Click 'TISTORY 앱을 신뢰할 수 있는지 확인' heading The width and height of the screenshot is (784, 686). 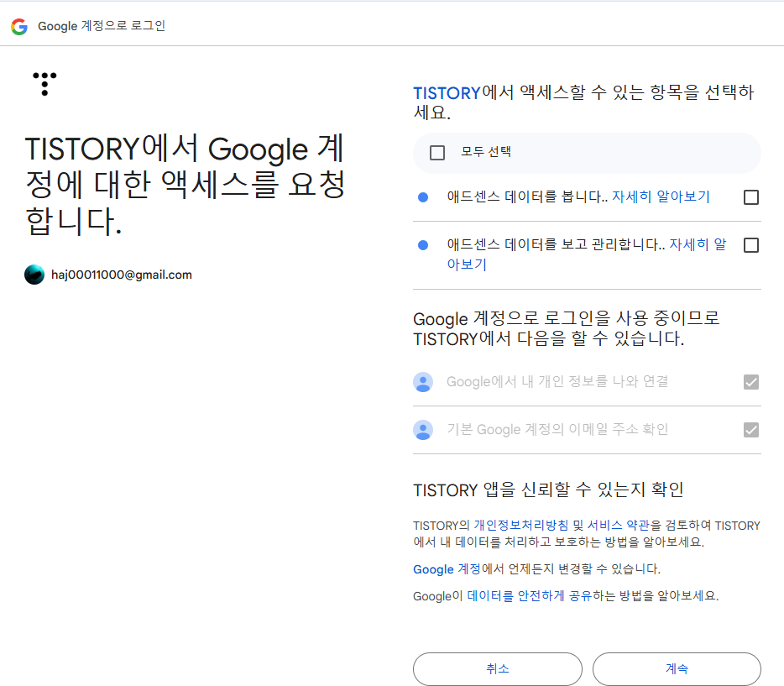pos(548,490)
